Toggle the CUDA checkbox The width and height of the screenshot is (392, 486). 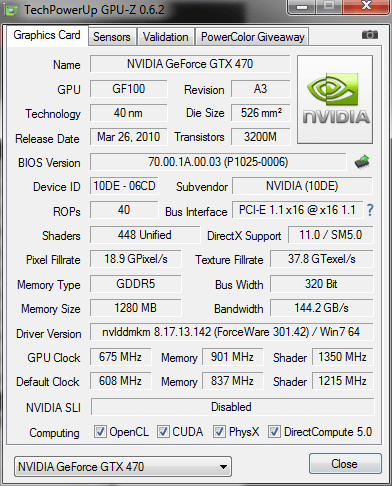point(163,432)
